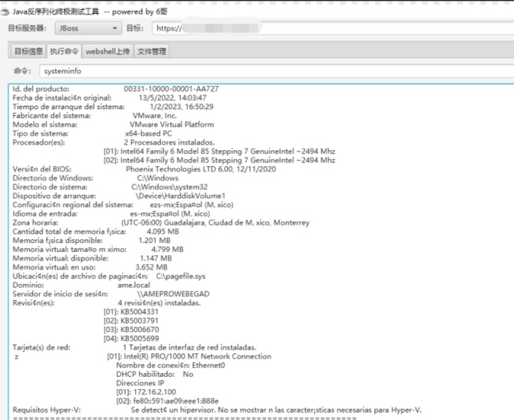
Task: Click the systeminfo command input field
Action: click(x=277, y=71)
